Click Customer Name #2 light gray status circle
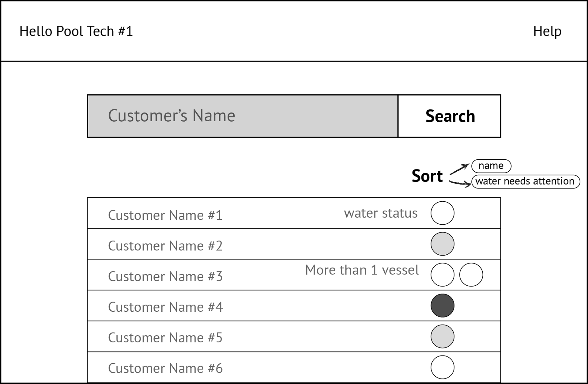The height and width of the screenshot is (384, 588). 442,244
